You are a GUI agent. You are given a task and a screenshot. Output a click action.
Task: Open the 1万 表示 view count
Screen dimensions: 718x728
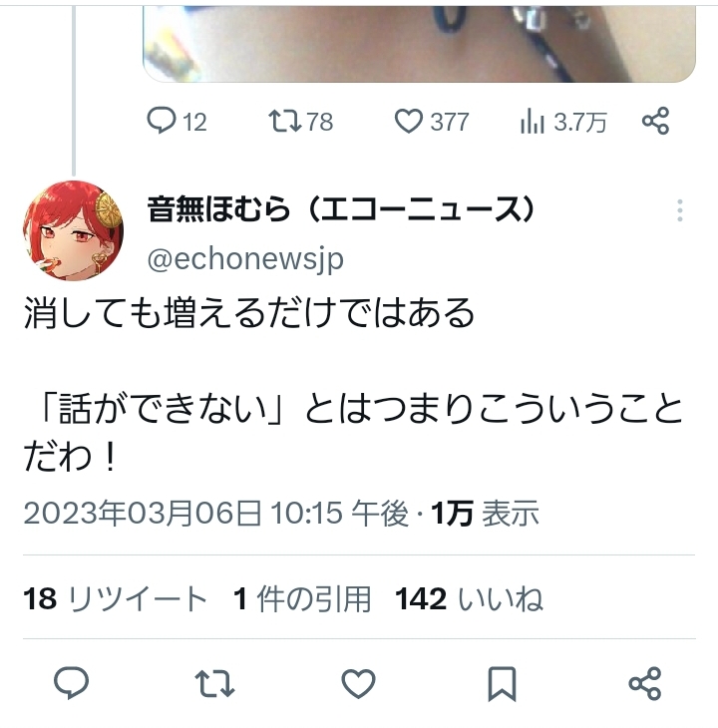click(x=485, y=514)
